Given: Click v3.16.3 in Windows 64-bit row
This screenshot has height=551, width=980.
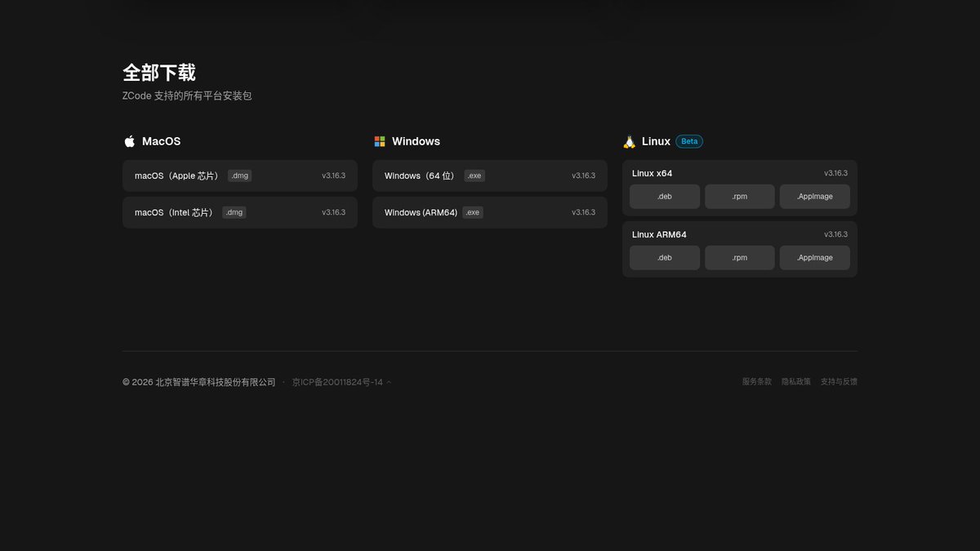Looking at the screenshot, I should coord(583,176).
